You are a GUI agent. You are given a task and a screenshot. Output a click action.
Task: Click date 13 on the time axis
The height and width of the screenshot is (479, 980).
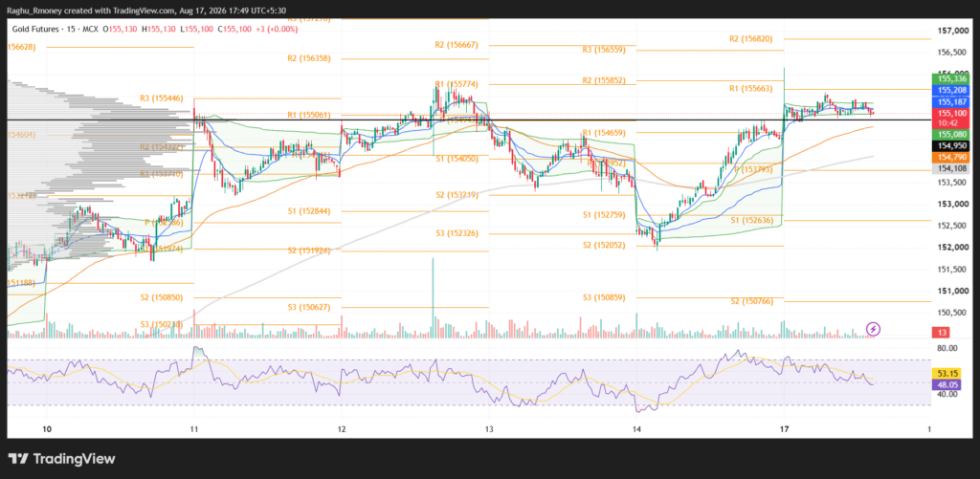489,429
